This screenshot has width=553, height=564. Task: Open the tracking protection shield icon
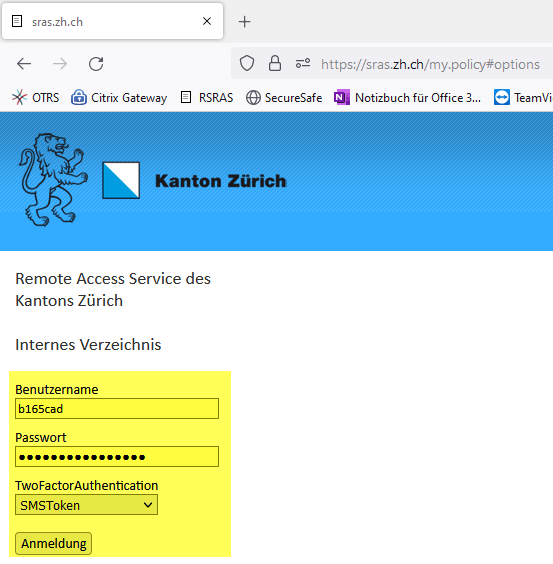click(x=247, y=64)
